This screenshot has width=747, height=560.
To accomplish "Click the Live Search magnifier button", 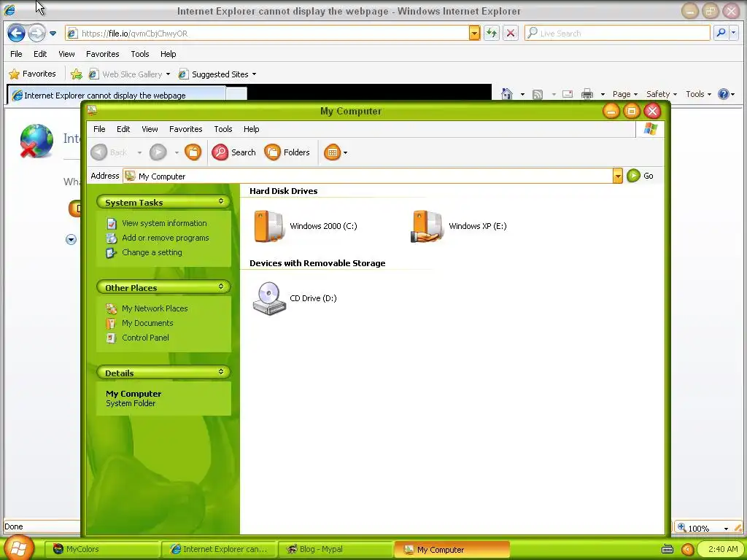I will coord(721,33).
